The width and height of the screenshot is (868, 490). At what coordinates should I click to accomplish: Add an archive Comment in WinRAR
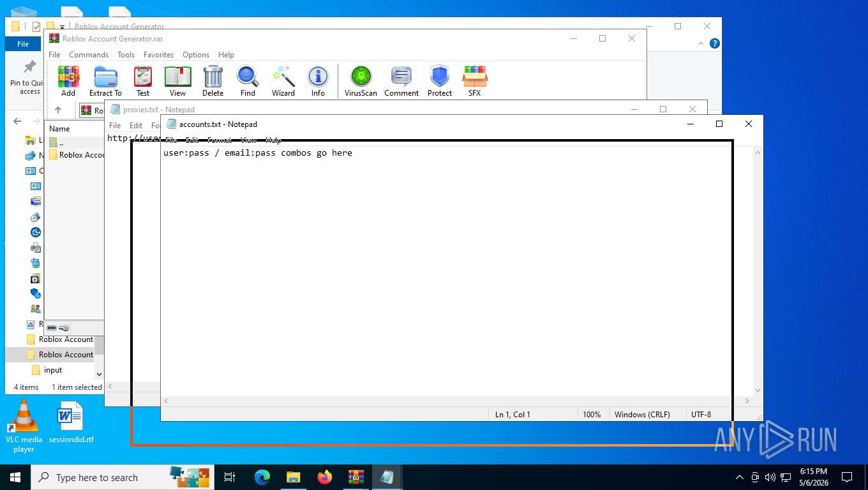[x=401, y=81]
